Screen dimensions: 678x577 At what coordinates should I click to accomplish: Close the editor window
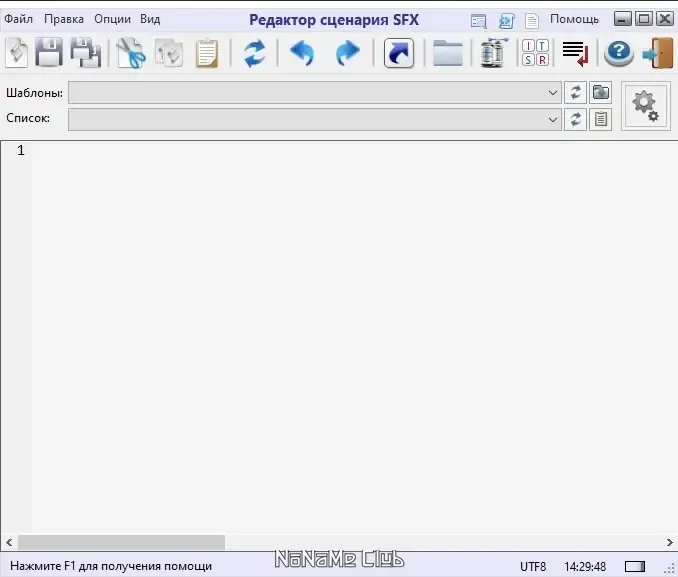tap(665, 19)
